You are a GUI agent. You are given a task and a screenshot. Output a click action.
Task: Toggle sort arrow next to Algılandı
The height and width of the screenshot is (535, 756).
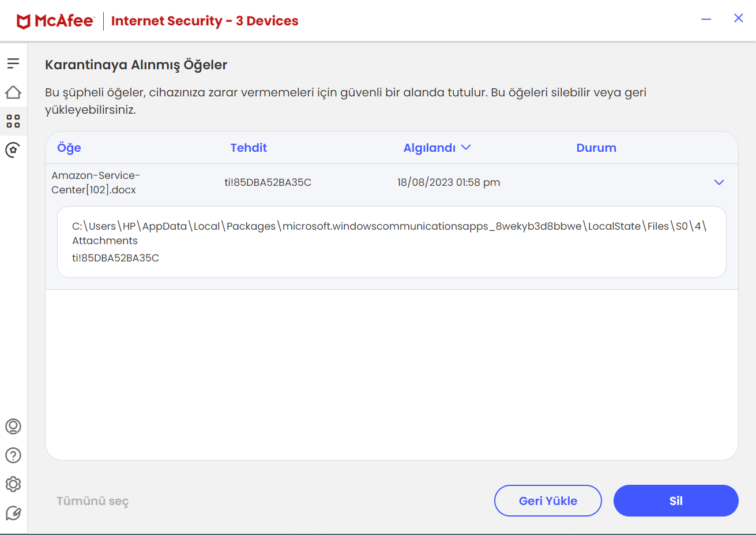pos(467,148)
